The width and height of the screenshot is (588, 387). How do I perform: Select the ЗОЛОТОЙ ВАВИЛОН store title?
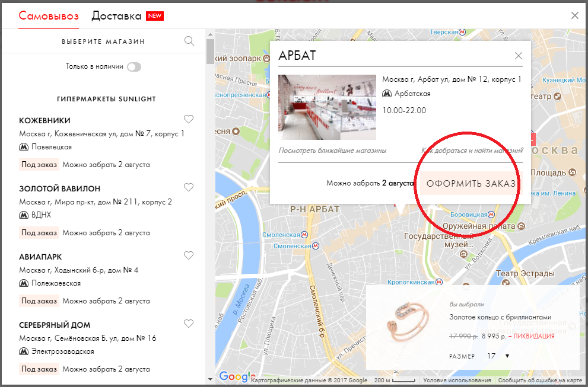[x=59, y=189]
